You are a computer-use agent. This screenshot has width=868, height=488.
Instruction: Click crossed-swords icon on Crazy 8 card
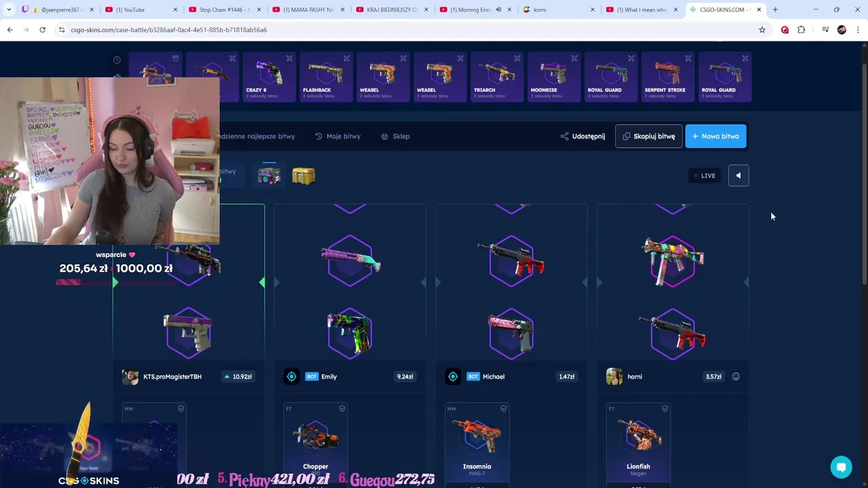point(290,58)
